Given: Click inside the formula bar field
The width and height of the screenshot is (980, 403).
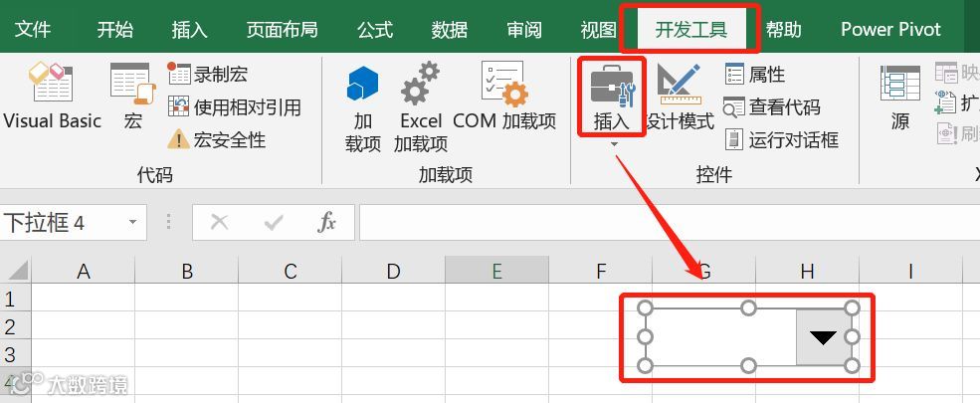Looking at the screenshot, I should point(670,223).
